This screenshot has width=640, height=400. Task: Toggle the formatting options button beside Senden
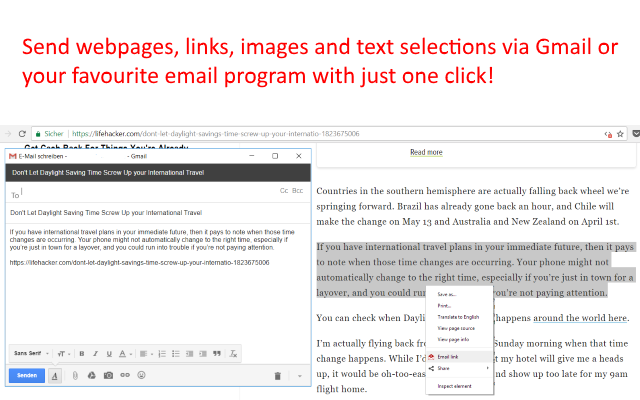[55, 376]
